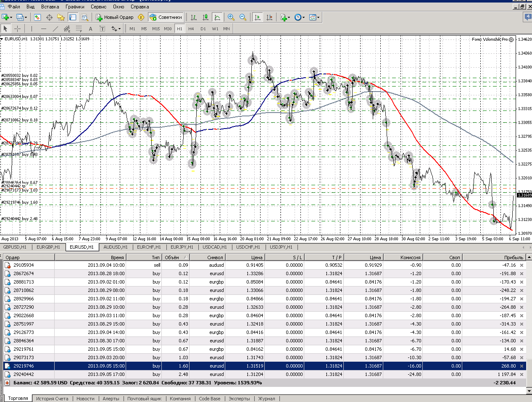Screen dimensions: 532x402
Task: Open the Data Window crosshair icon
Action: [x=49, y=17]
